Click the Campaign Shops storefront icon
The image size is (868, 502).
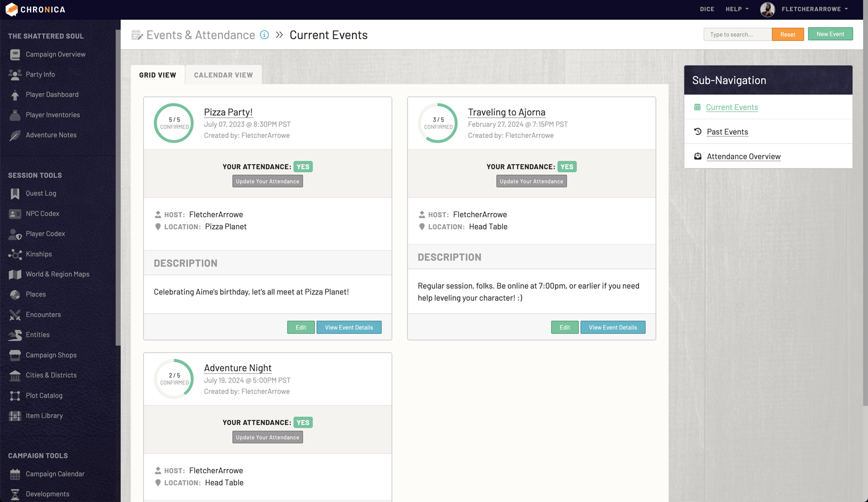[15, 355]
